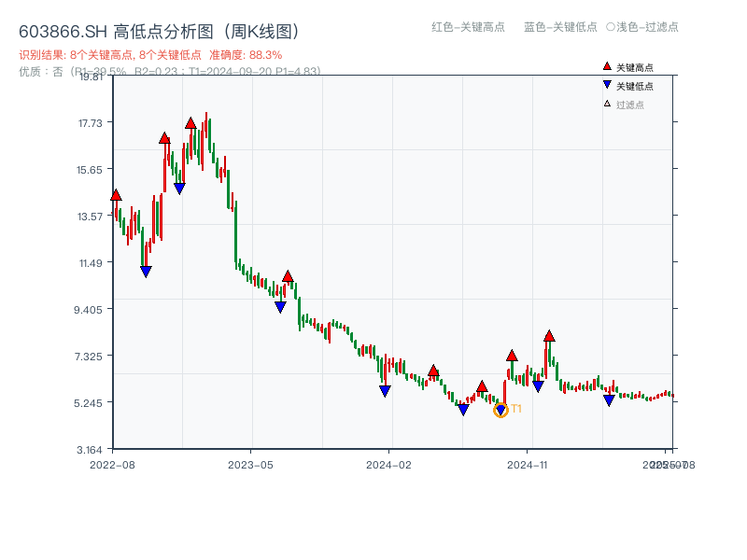The height and width of the screenshot is (560, 747).
Task: Click the circle icon beside 浅色-过滤点
Action: 610,27
